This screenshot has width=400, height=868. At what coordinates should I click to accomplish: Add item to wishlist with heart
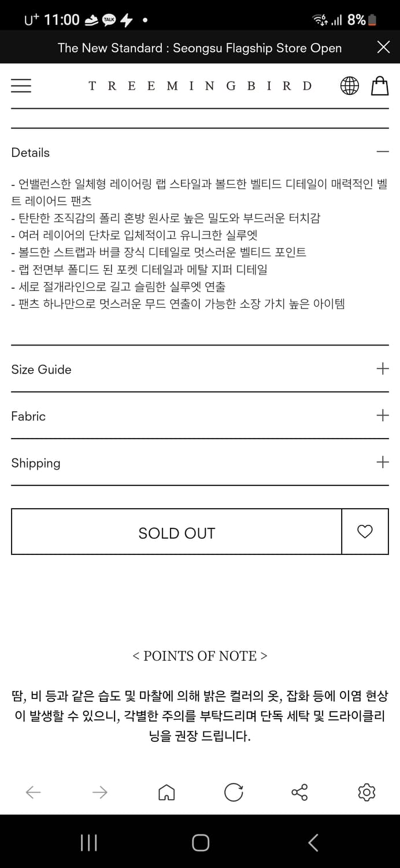coord(365,532)
